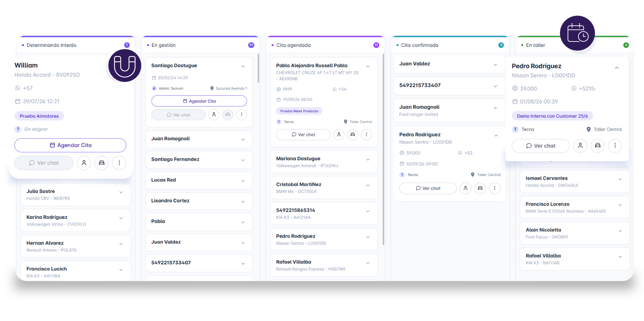Viewport: 644px width, 321px height.
Task: Click the Cita agendada column scrollbar
Action: 383,149
